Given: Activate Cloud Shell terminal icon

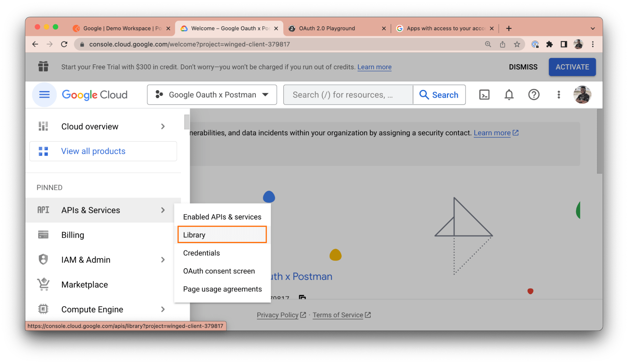Looking at the screenshot, I should click(484, 95).
